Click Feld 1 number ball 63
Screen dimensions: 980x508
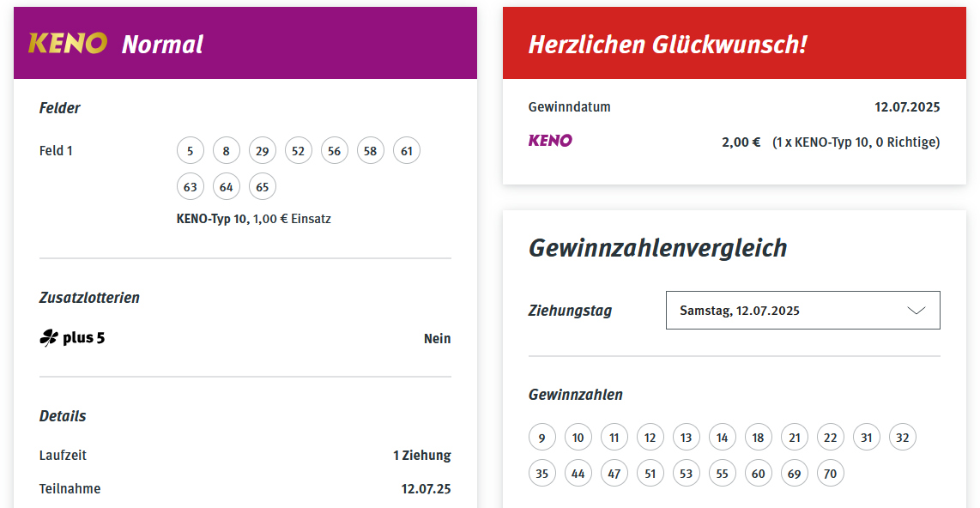[190, 186]
